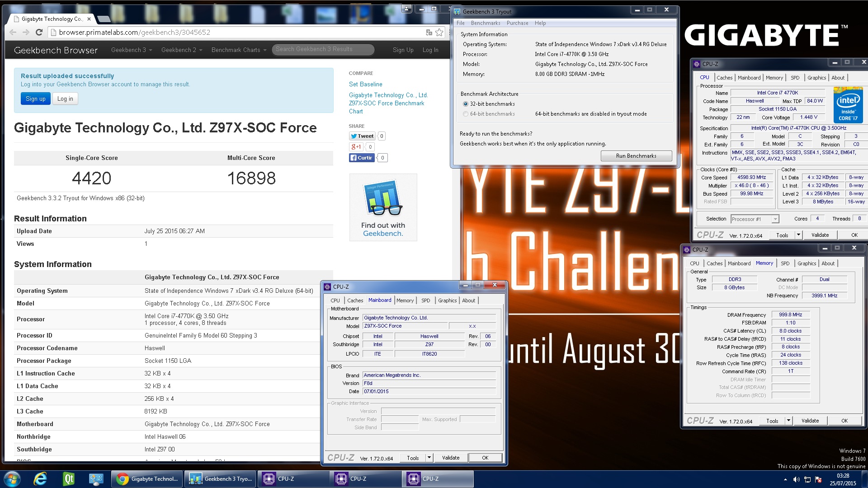Click Sign Up in Geekbench navbar
The height and width of the screenshot is (488, 868).
(403, 50)
